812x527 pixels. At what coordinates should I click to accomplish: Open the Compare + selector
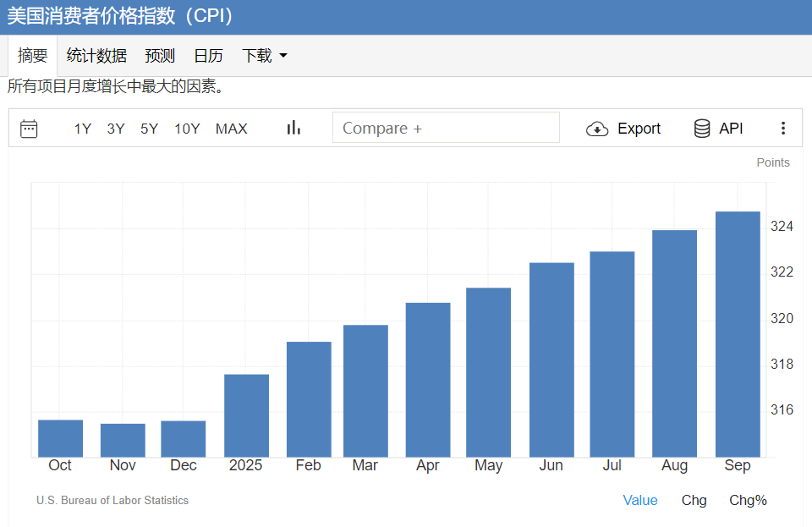(446, 127)
